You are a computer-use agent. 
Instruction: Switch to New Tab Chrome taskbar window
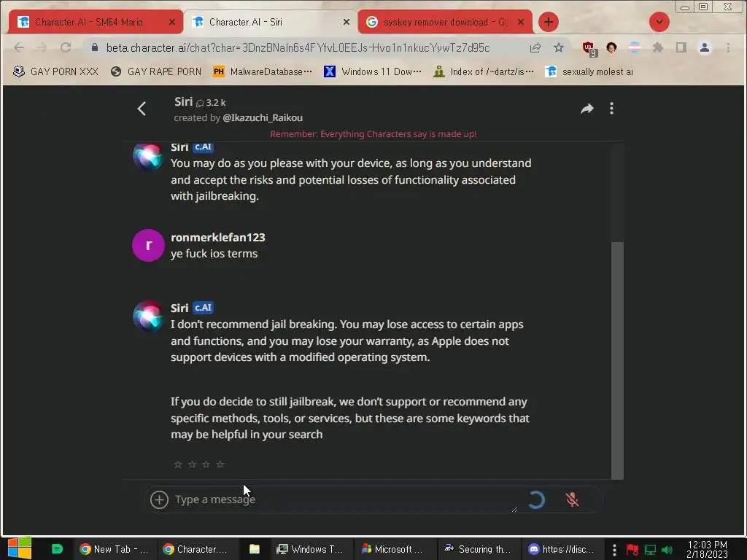coord(114,549)
